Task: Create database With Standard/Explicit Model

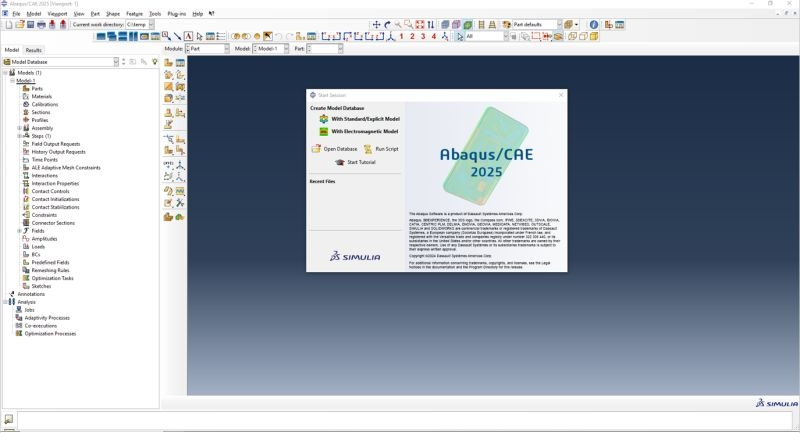Action: 359,119
